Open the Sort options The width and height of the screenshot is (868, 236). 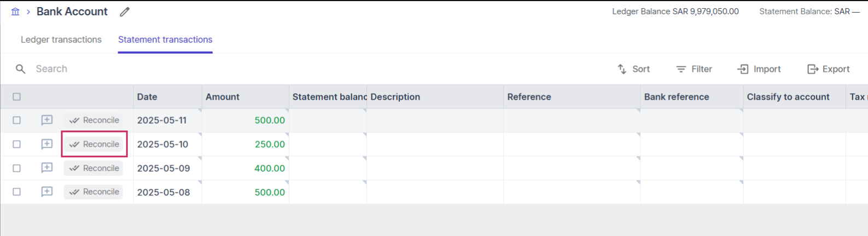[634, 69]
